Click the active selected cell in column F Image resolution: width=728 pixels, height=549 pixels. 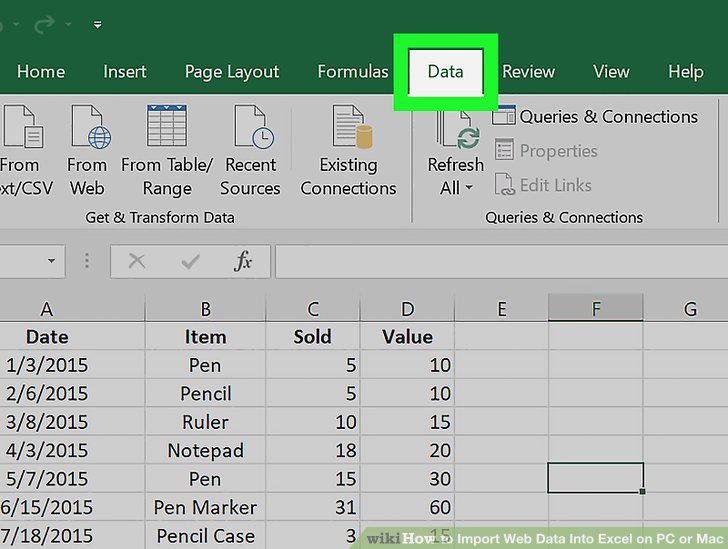click(596, 477)
